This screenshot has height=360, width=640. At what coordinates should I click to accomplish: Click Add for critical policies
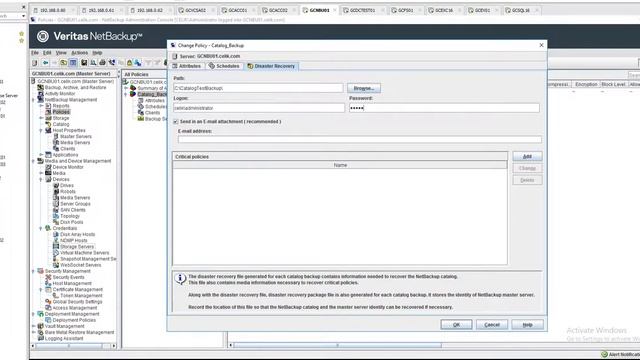(527, 156)
